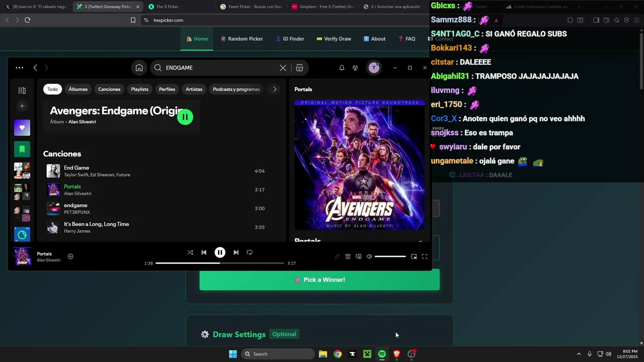Open Alan Silvestri link under album title
The image size is (644, 362).
pyautogui.click(x=82, y=122)
